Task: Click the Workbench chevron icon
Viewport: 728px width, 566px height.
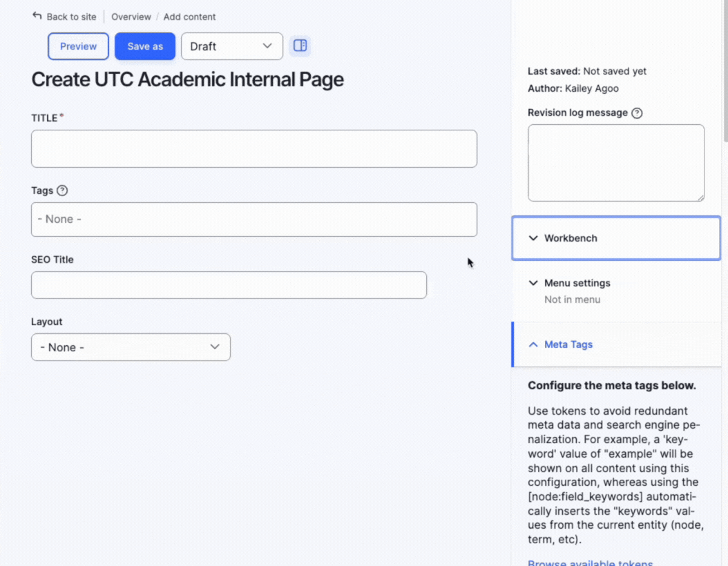Action: click(533, 238)
